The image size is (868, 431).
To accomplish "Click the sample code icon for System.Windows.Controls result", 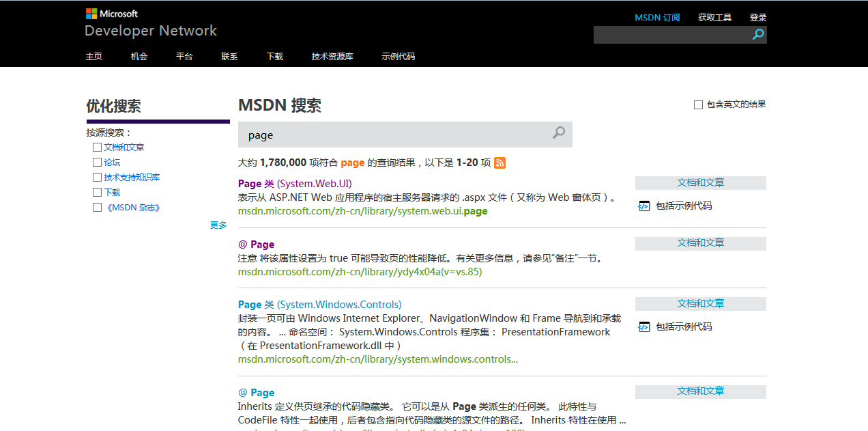I will pyautogui.click(x=643, y=326).
